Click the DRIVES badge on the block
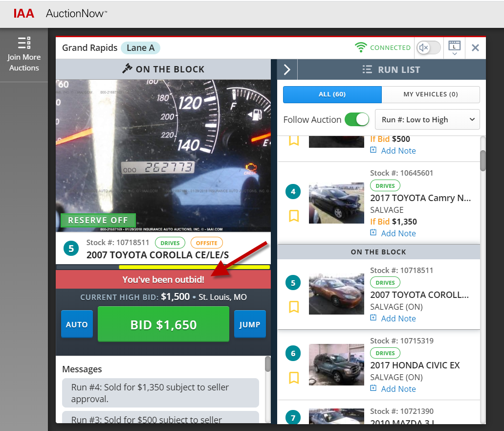The image size is (504, 431). coord(170,243)
